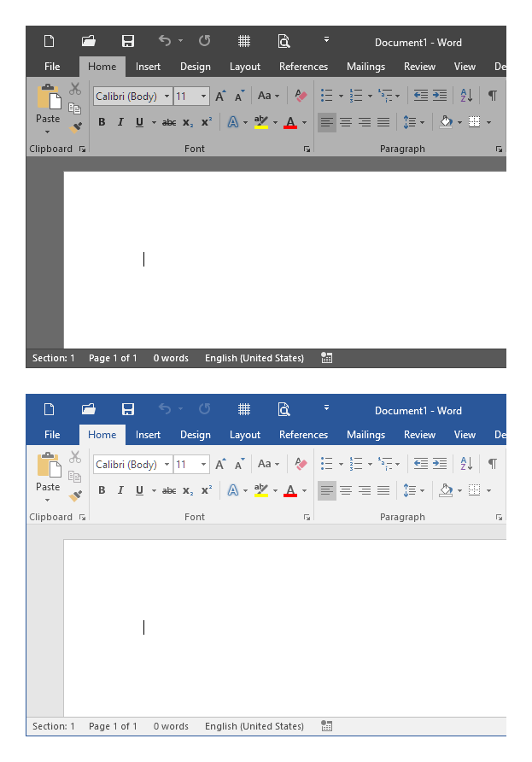The width and height of the screenshot is (532, 762).
Task: Switch to Design tab in blue window
Action: click(x=196, y=435)
